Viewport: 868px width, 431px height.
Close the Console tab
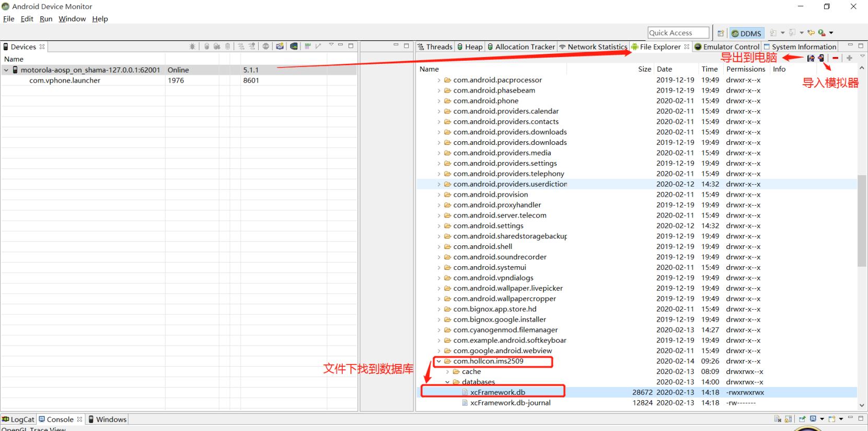pyautogui.click(x=79, y=419)
